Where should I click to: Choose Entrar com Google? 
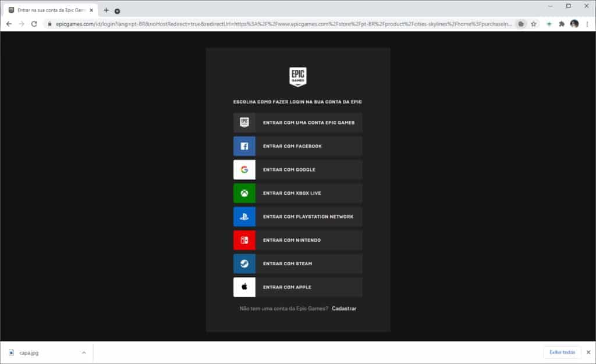pyautogui.click(x=298, y=170)
